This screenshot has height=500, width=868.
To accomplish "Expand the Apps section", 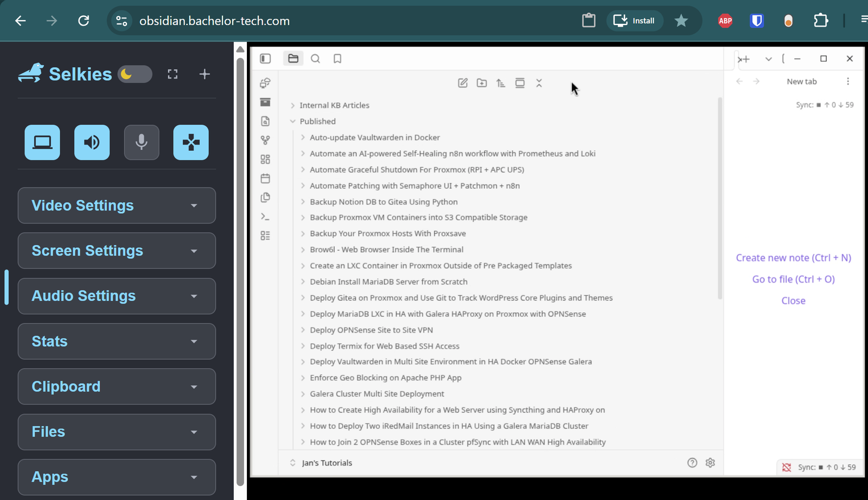I will point(117,477).
